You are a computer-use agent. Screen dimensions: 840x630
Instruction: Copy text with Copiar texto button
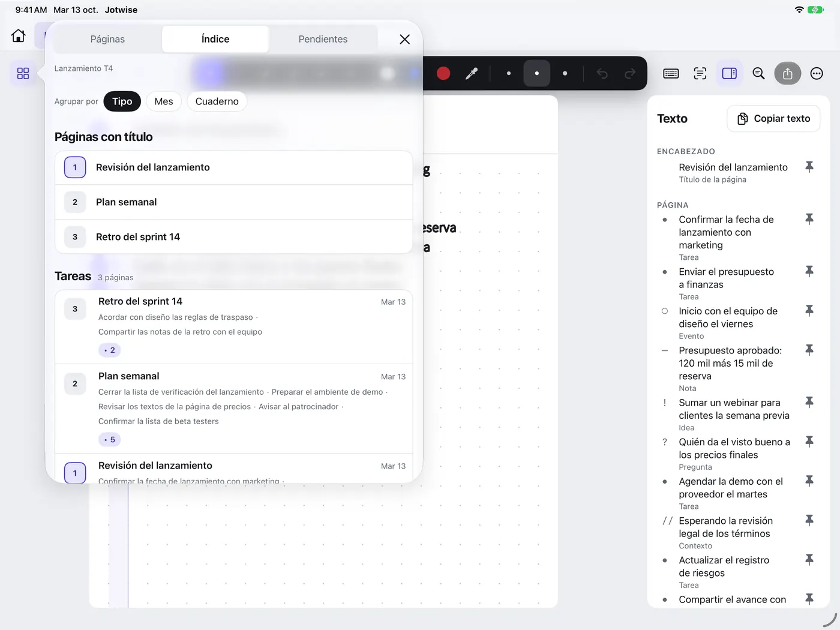coord(774,119)
